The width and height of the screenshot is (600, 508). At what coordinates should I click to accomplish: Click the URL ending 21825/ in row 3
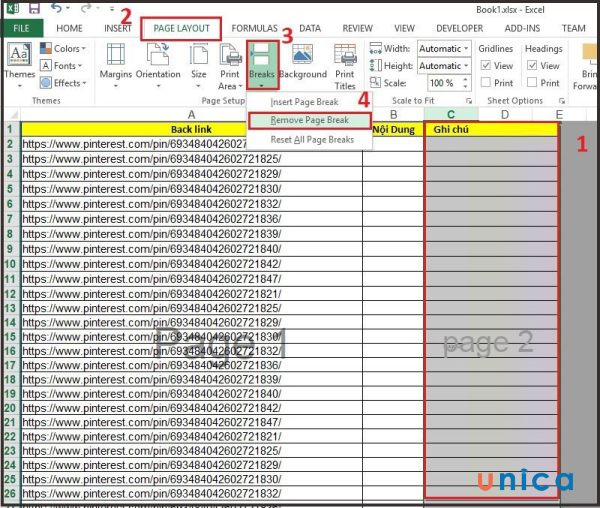[152, 159]
